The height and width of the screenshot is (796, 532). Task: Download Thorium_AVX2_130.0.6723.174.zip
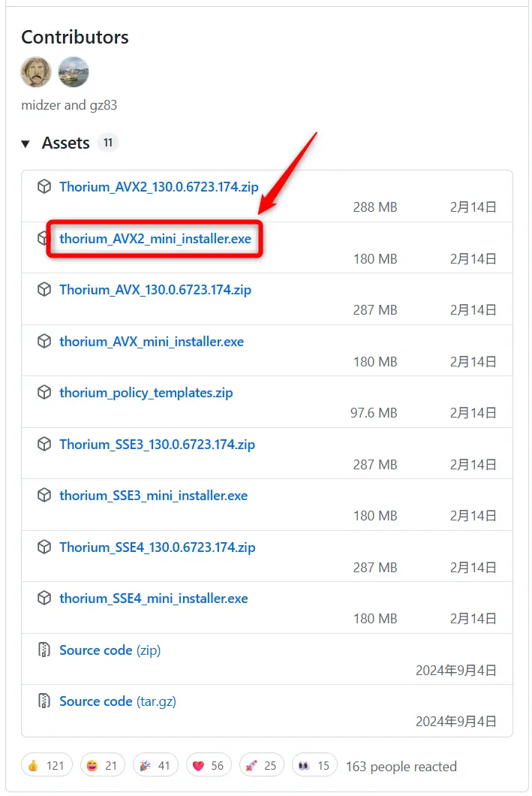tap(158, 187)
